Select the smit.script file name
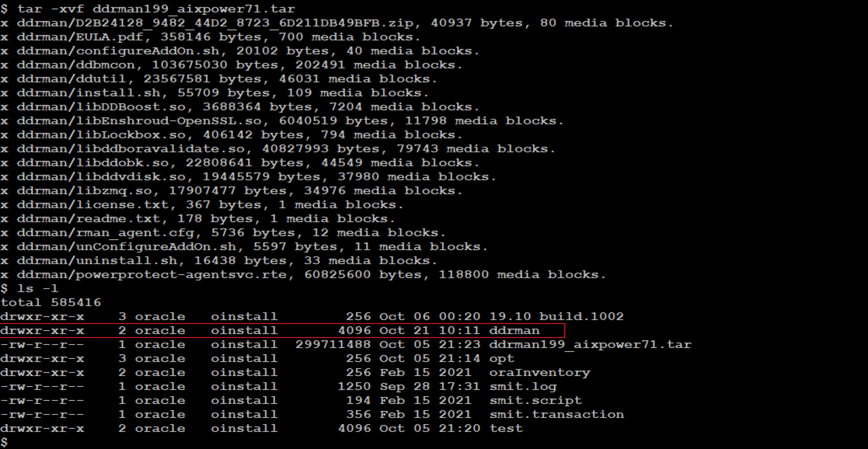Screen dimensions: 868x449 [x=535, y=400]
